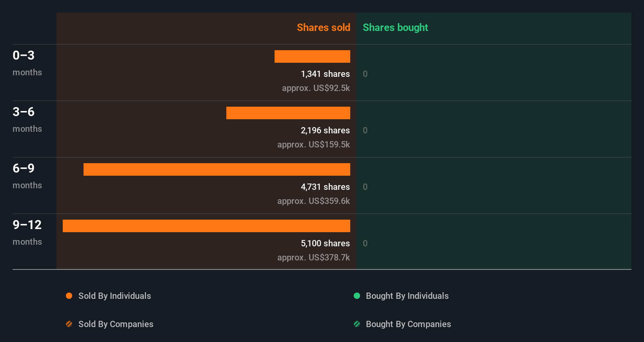Click the approx. US$378.7k amount
This screenshot has height=342, width=644.
(x=313, y=257)
